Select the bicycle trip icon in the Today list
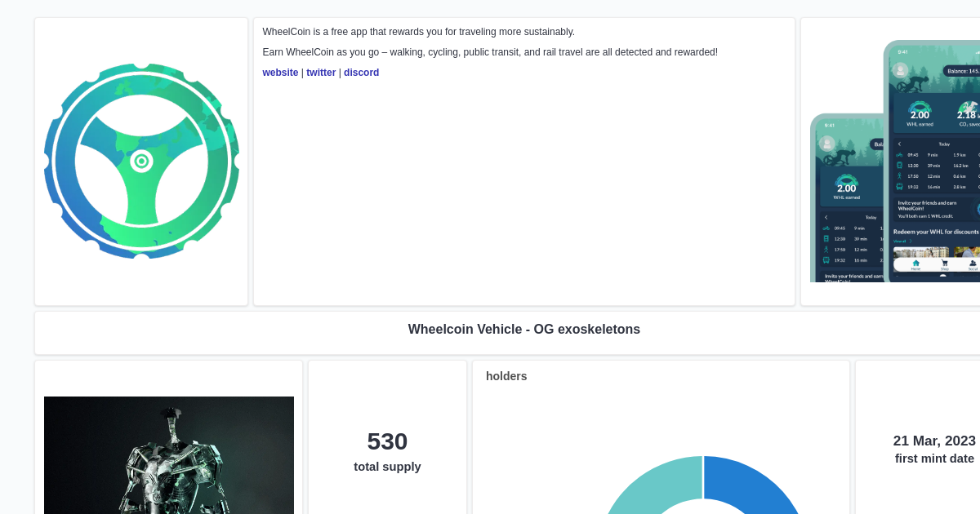980x514 pixels. point(898,155)
